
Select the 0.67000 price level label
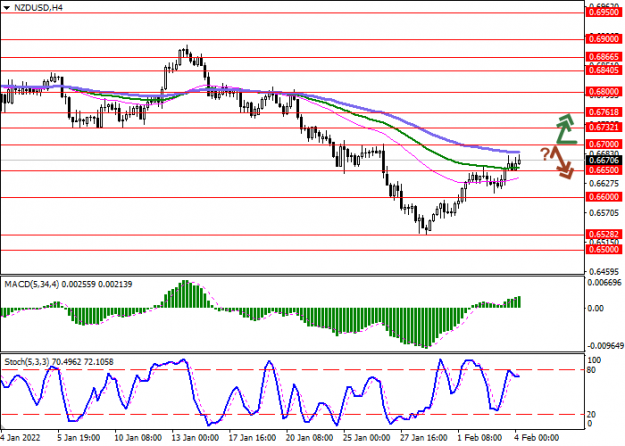coord(604,144)
